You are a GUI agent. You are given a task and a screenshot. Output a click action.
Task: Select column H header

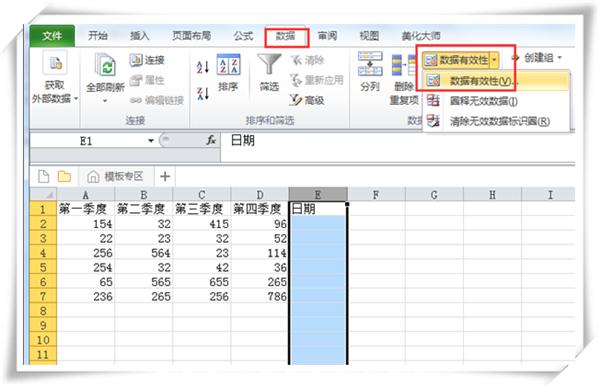coord(492,195)
